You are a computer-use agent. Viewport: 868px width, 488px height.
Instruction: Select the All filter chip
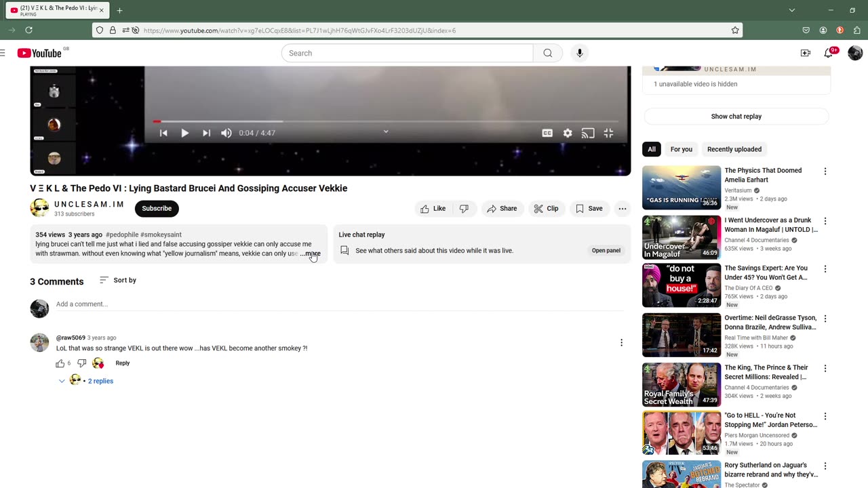click(652, 149)
